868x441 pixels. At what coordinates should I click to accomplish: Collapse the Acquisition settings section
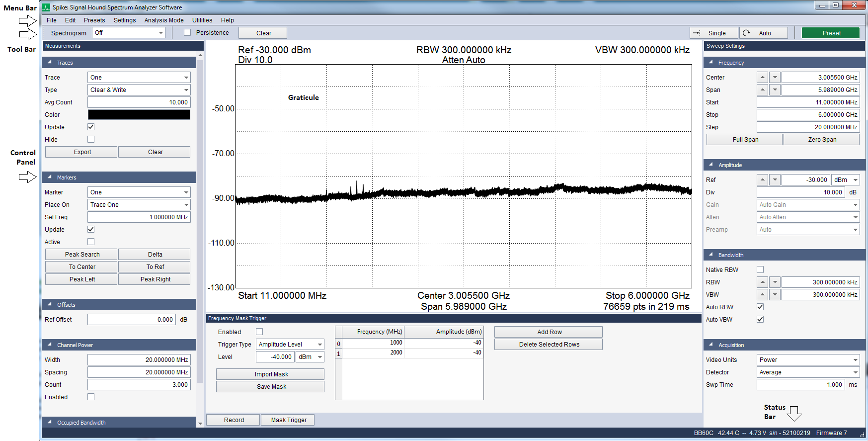coord(711,345)
